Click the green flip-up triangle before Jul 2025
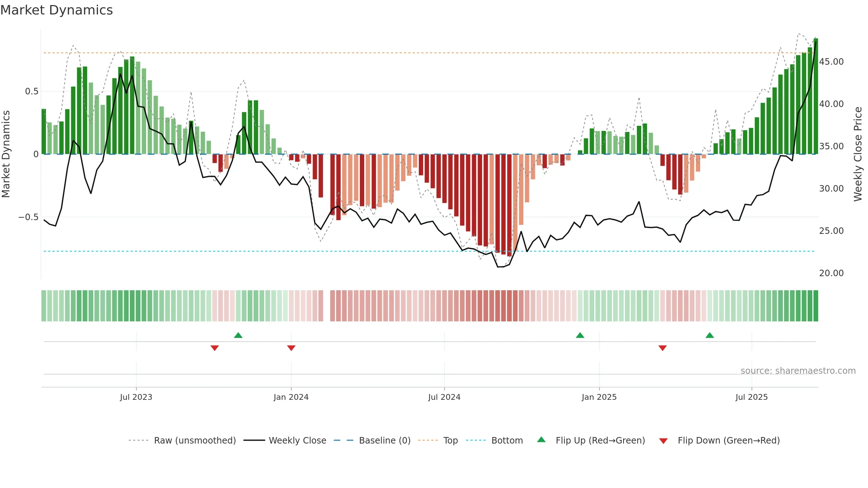This screenshot has height=488, width=868. [710, 335]
